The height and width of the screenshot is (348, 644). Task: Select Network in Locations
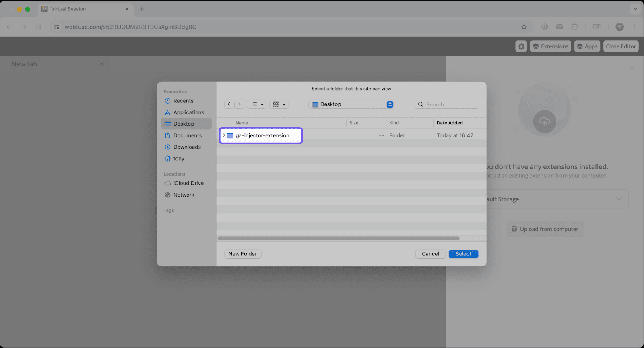point(184,195)
